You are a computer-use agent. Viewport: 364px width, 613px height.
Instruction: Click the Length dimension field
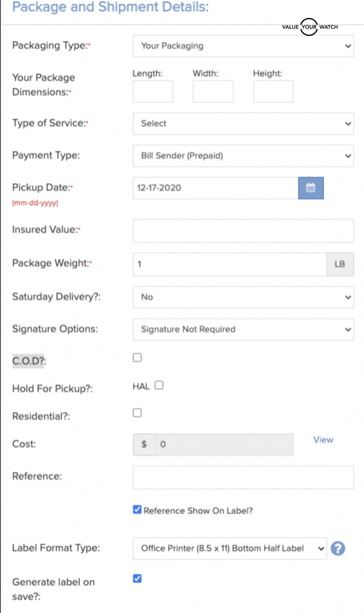tap(153, 92)
